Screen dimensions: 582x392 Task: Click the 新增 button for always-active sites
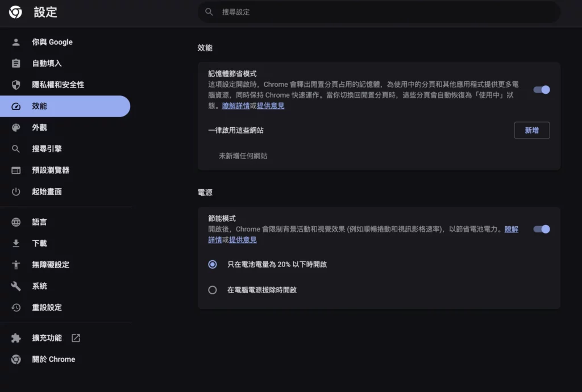click(x=532, y=130)
